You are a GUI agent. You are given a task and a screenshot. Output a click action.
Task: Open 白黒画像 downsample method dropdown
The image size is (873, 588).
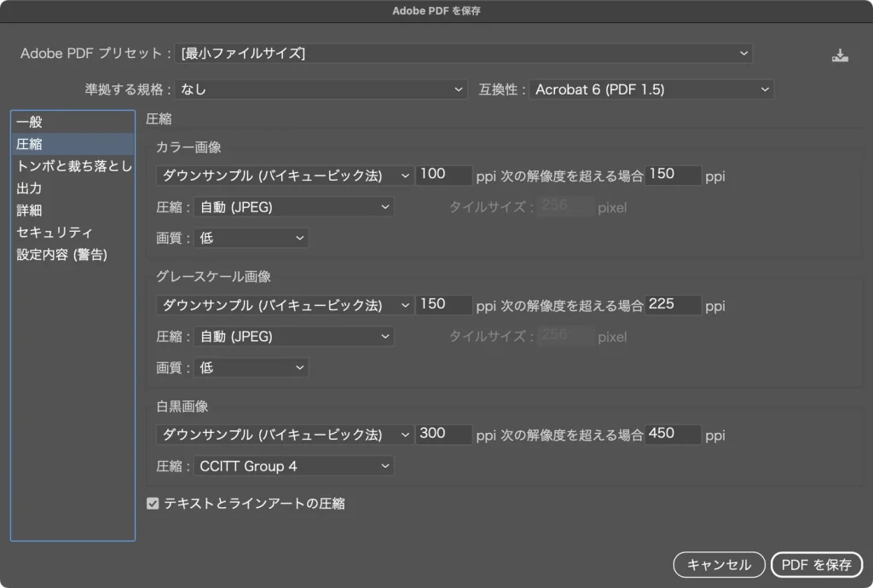click(x=285, y=435)
